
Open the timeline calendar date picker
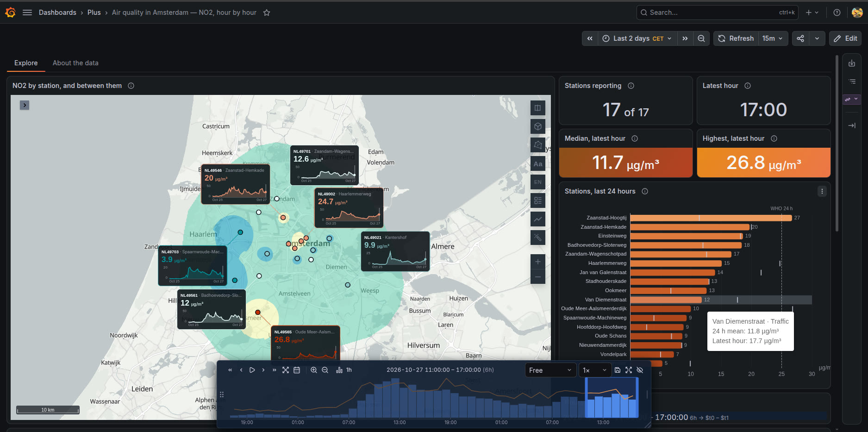point(297,370)
